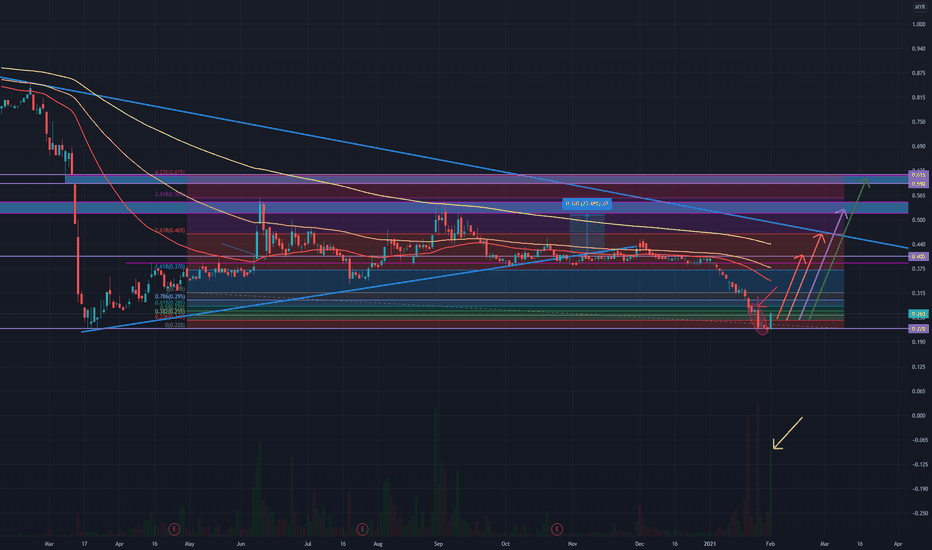Image resolution: width=932 pixels, height=550 pixels.
Task: Select the 1.618(0.370) Fibonacci level label
Action: coord(170,267)
